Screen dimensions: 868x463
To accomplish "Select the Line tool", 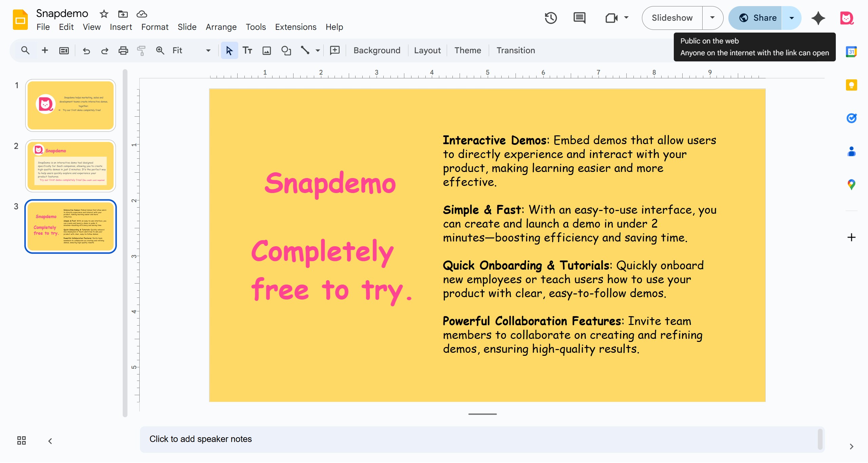I will pos(305,51).
